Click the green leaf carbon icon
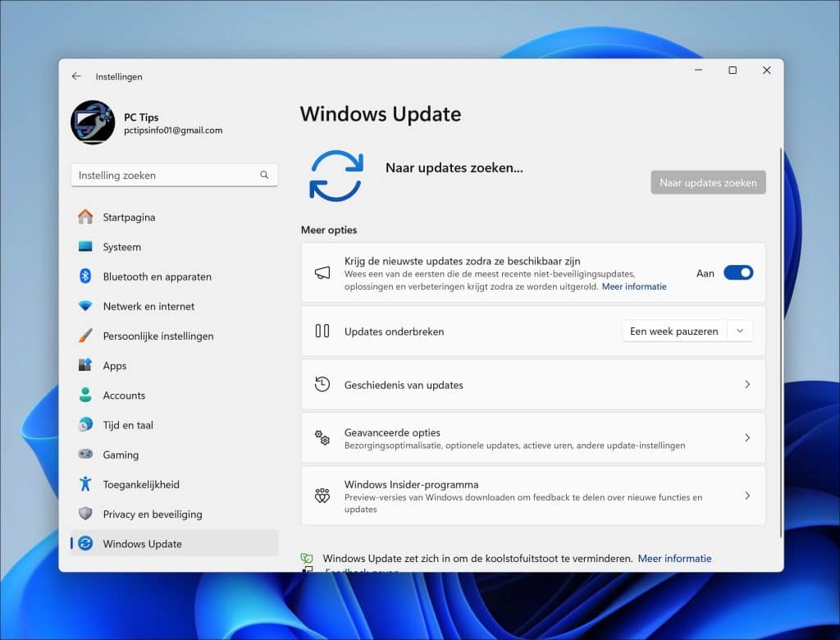 click(x=307, y=558)
